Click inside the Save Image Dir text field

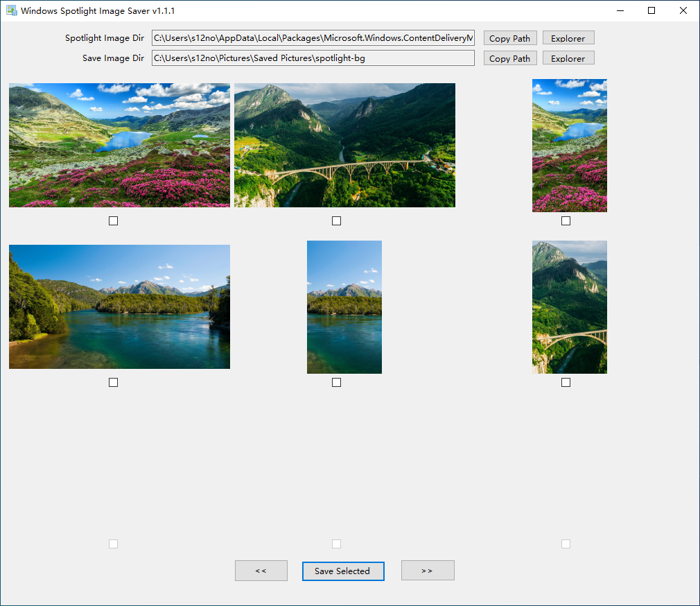click(x=312, y=58)
